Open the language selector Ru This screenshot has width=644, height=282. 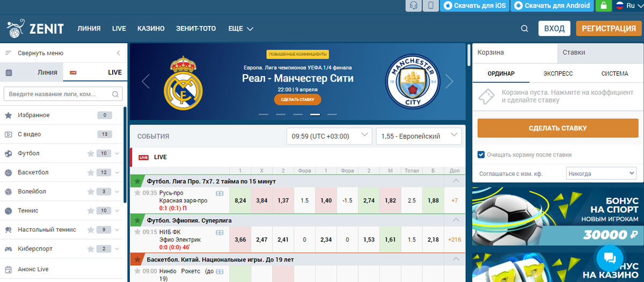pos(628,5)
